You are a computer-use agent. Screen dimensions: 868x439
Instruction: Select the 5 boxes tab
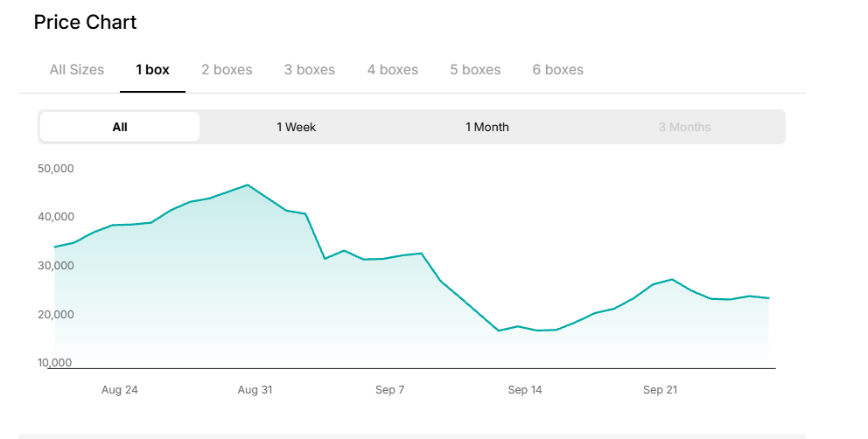point(475,70)
